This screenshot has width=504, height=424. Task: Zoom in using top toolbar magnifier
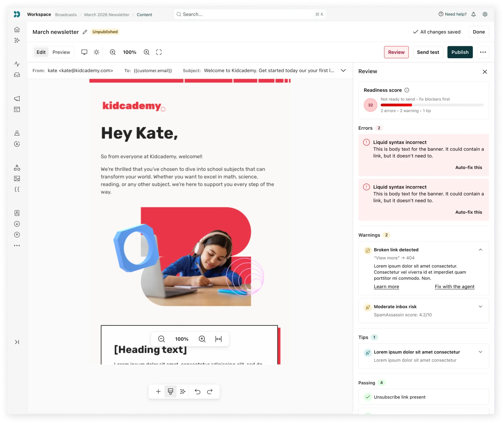coord(146,52)
